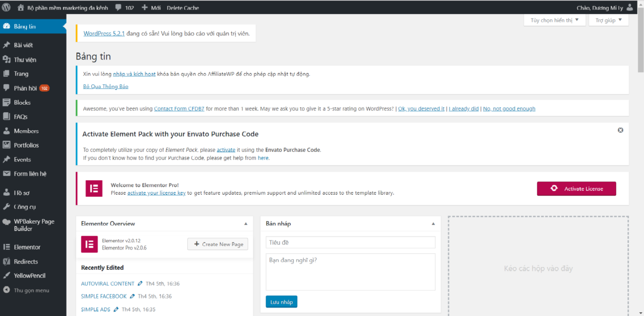The image size is (644, 316).
Task: Focus the Tiêu đề title field
Action: (350, 242)
